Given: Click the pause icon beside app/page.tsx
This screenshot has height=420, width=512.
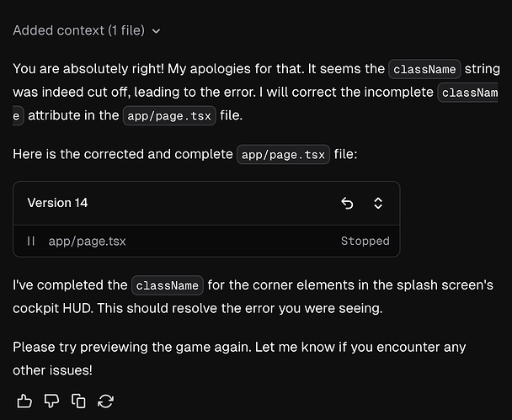Looking at the screenshot, I should coord(31,242).
